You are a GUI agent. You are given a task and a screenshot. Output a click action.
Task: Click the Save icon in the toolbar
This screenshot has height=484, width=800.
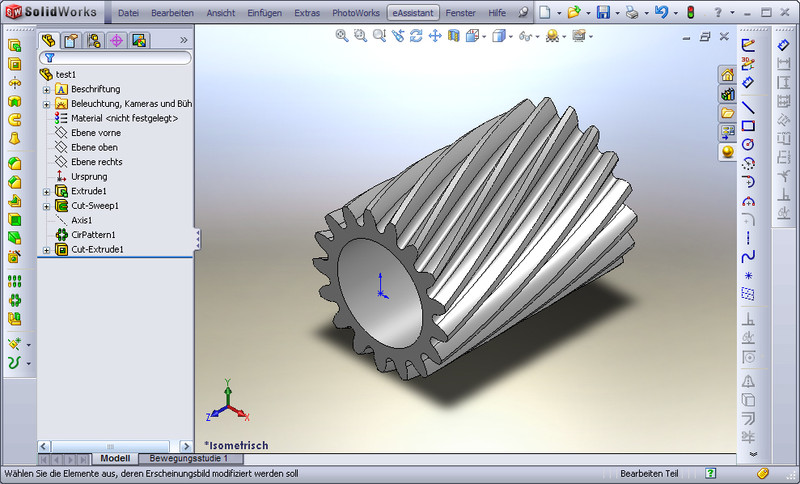click(x=603, y=13)
